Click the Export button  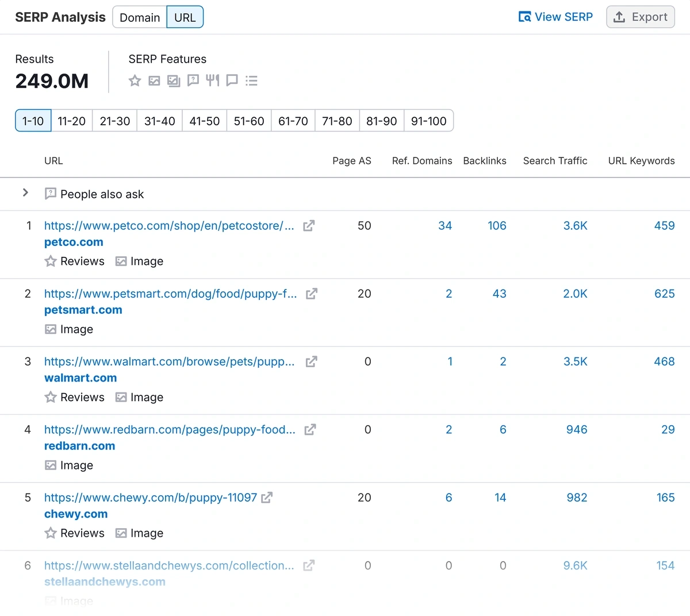click(x=641, y=17)
